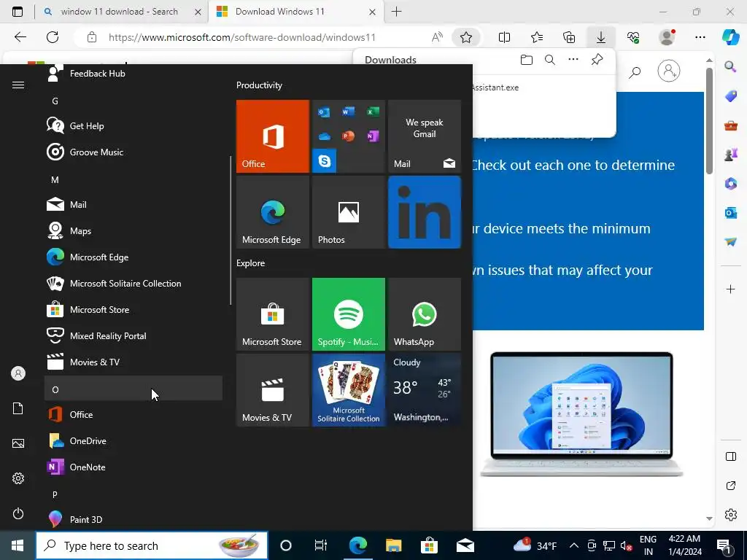
Task: Open Settings gear in the Start sidebar
Action: pyautogui.click(x=18, y=478)
